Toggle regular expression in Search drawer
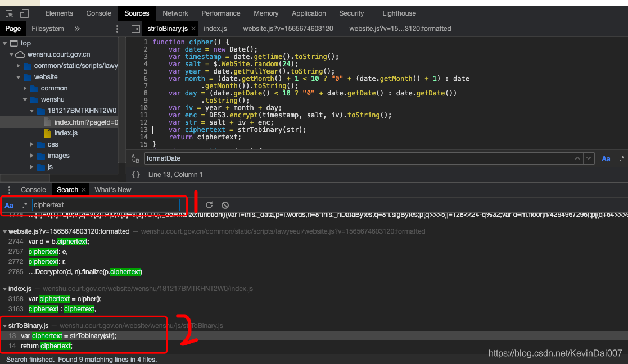 coord(24,205)
